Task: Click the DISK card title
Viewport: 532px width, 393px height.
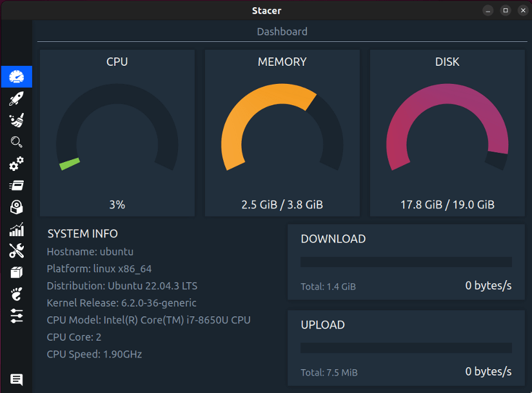Action: (447, 62)
